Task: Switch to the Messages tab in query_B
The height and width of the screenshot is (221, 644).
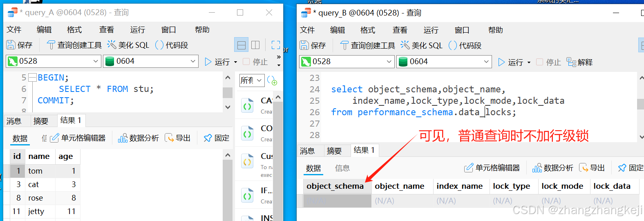Action: pyautogui.click(x=307, y=151)
